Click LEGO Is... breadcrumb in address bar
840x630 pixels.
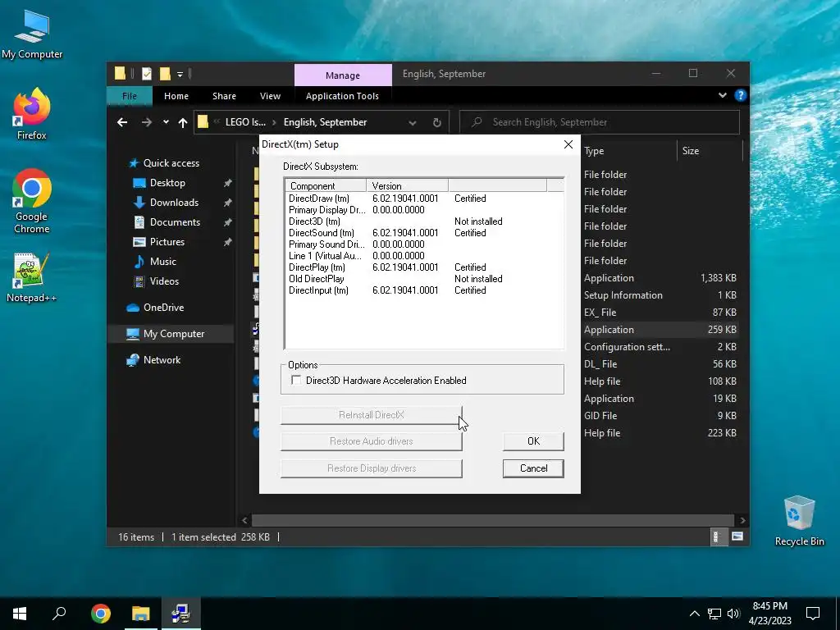point(245,122)
